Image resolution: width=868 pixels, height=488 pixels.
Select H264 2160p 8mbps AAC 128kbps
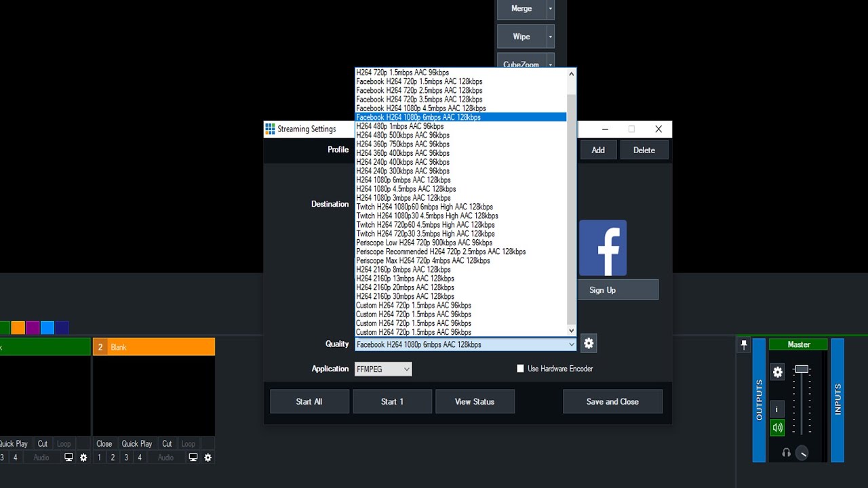[460, 270]
